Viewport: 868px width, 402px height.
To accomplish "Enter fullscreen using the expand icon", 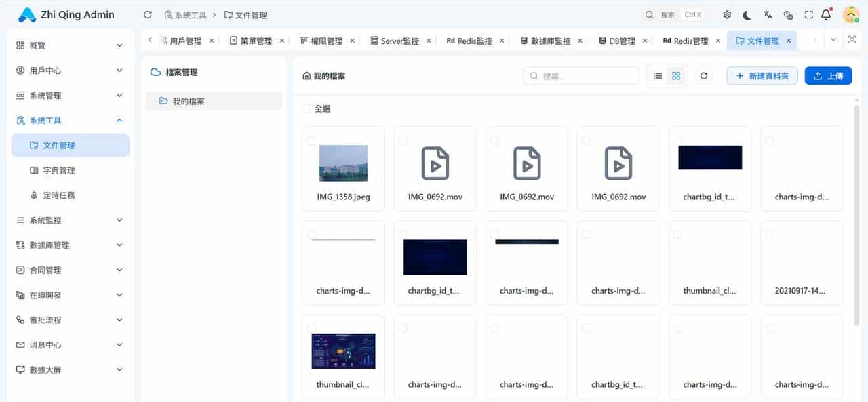I will (808, 14).
